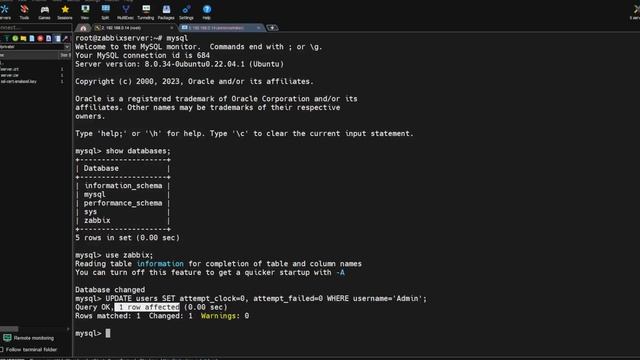Click the yellow 'Warnings:' text

coord(220,316)
